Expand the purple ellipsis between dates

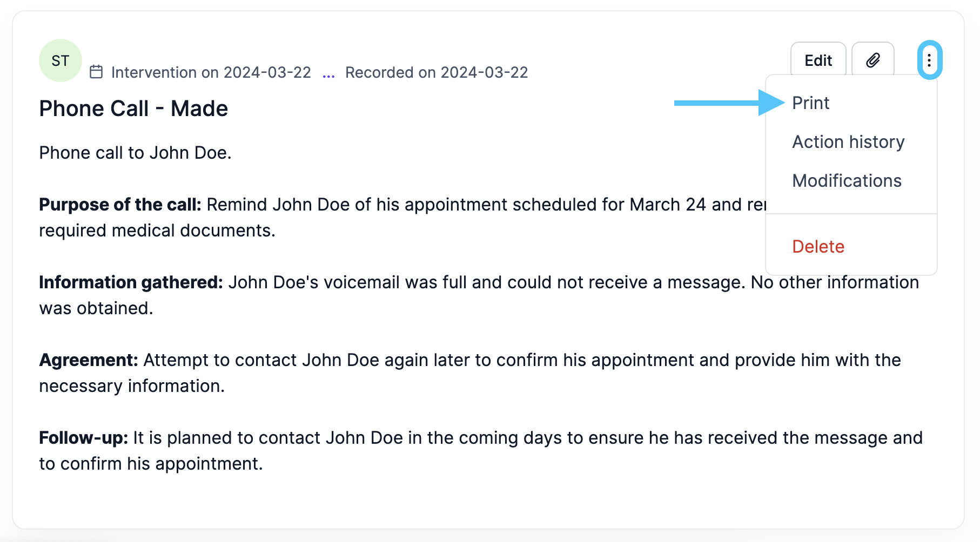tap(328, 74)
